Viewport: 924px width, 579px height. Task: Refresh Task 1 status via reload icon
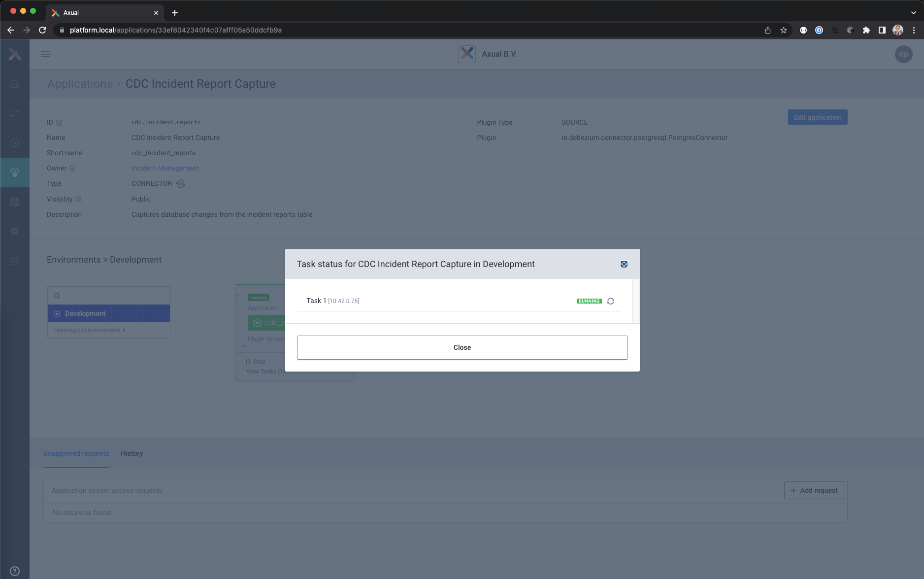pyautogui.click(x=611, y=301)
